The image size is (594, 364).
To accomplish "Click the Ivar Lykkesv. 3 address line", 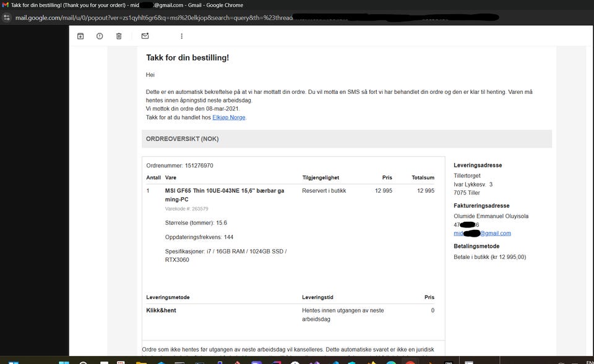I will pyautogui.click(x=473, y=184).
